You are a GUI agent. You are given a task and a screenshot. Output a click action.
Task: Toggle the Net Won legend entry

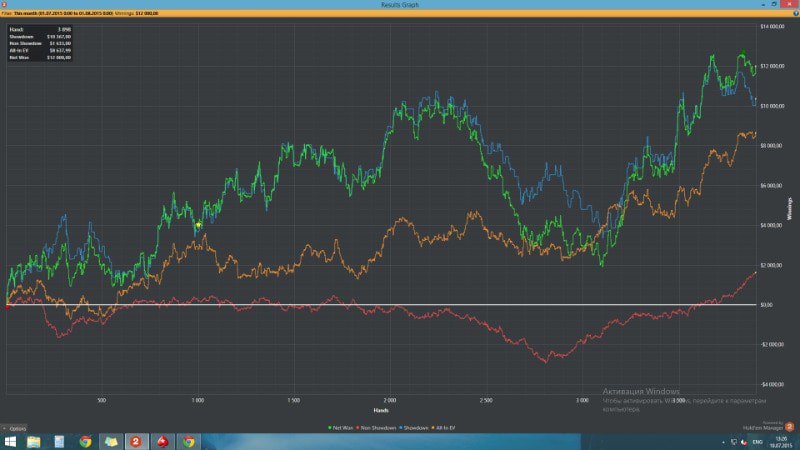point(340,428)
